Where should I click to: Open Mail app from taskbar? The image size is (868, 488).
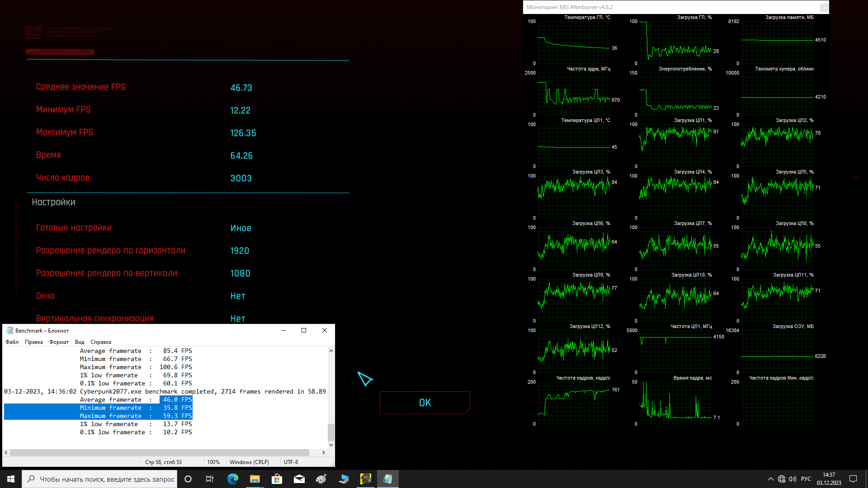click(x=299, y=479)
